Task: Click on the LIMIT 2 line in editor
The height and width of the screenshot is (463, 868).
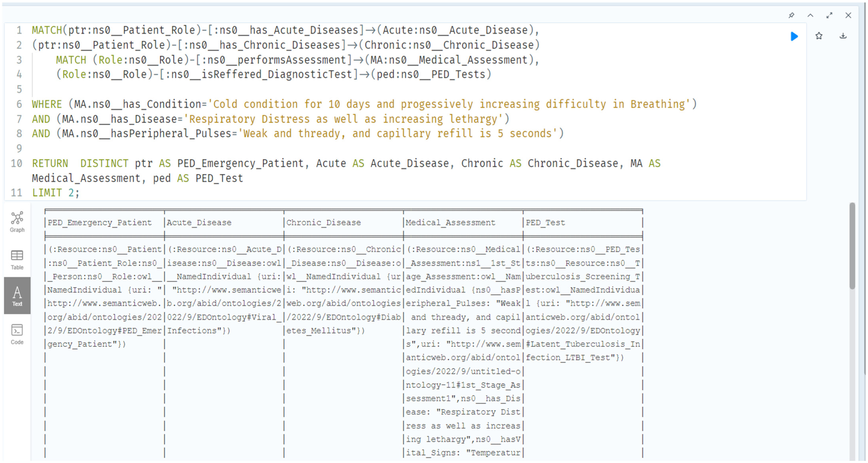Action: (56, 193)
